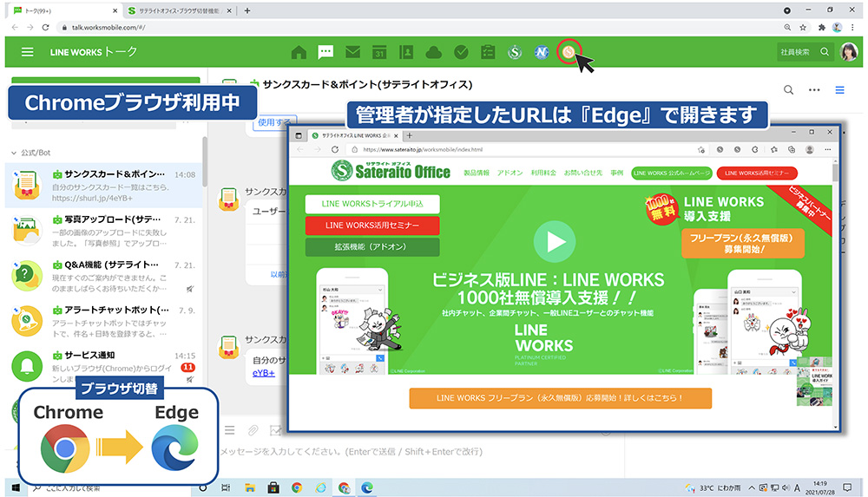Screen dimensions: 868x497
Task: Open the LINE WORKS home icon
Action: click(299, 52)
